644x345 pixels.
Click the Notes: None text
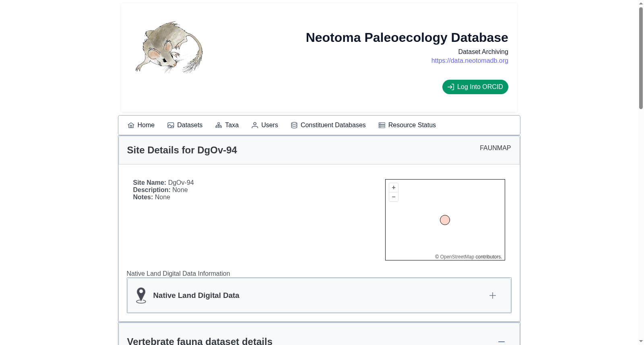click(x=152, y=197)
